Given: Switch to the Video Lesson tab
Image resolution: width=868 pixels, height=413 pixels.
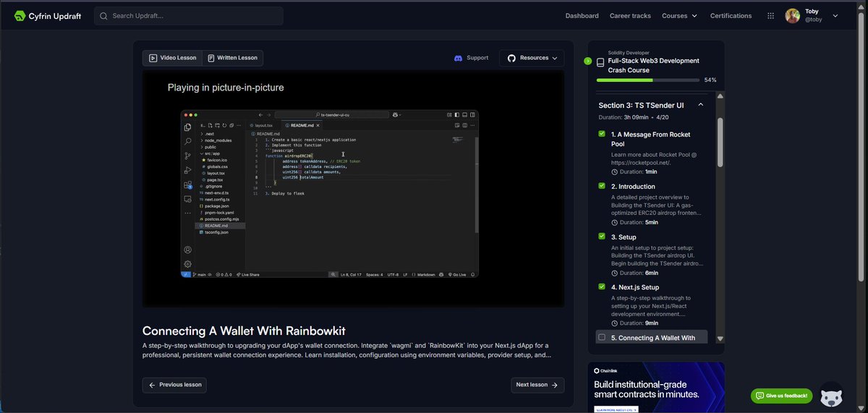Looking at the screenshot, I should point(173,58).
